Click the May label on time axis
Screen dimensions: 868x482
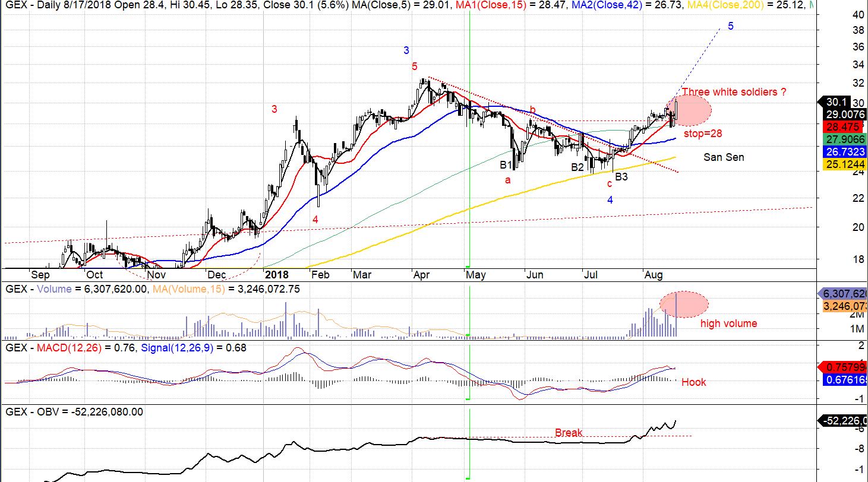476,275
